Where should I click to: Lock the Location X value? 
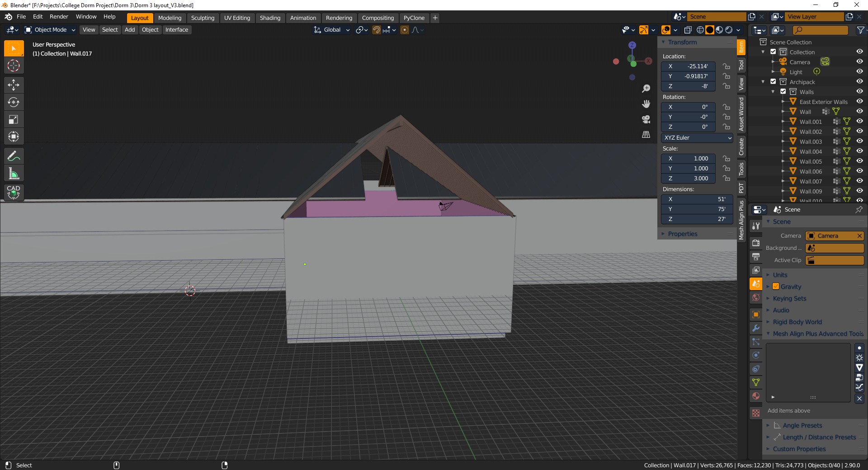[726, 66]
